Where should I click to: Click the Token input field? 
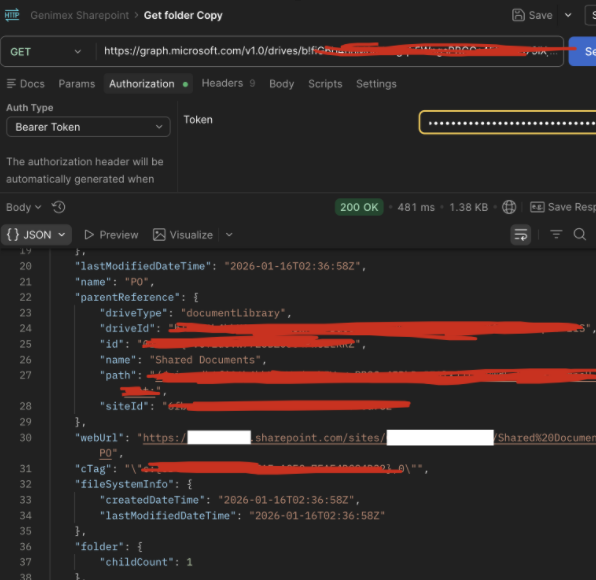tap(508, 122)
